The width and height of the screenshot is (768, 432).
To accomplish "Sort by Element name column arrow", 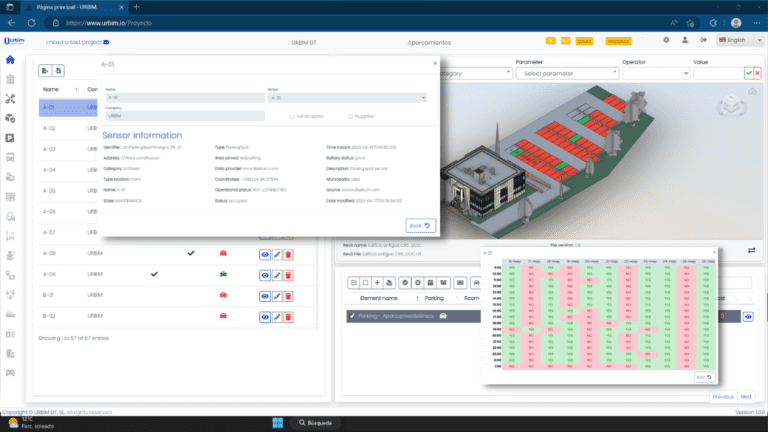I will tap(417, 298).
